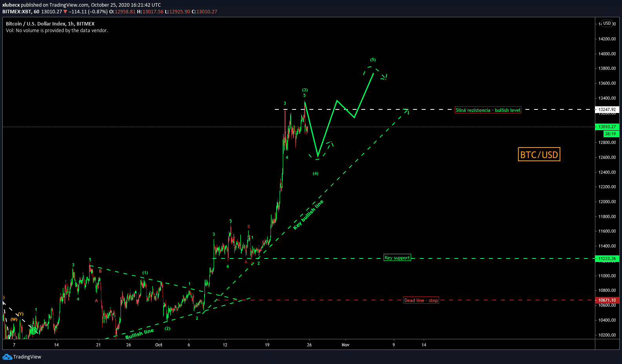Click the 'Oct' date on the time axis
The image size is (622, 364).
159,345
